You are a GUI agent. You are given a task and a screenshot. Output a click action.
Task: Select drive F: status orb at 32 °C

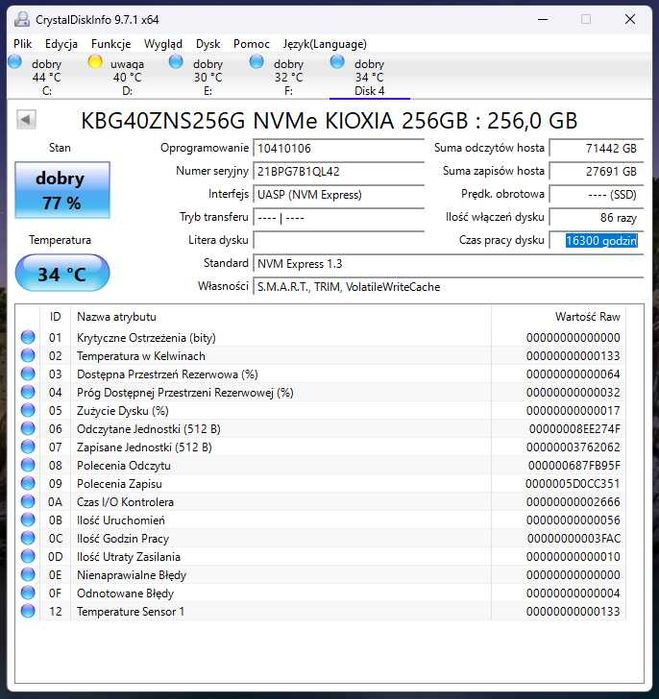(256, 62)
